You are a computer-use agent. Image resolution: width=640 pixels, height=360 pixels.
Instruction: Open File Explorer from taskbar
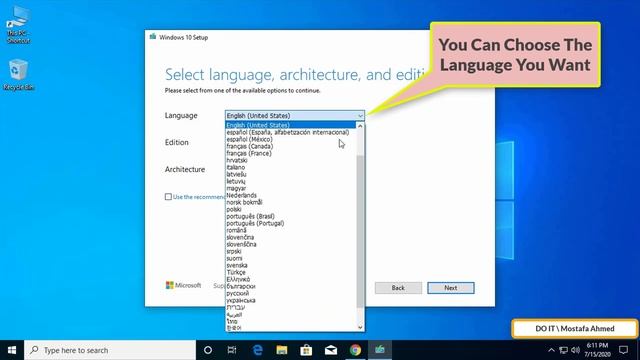282,350
